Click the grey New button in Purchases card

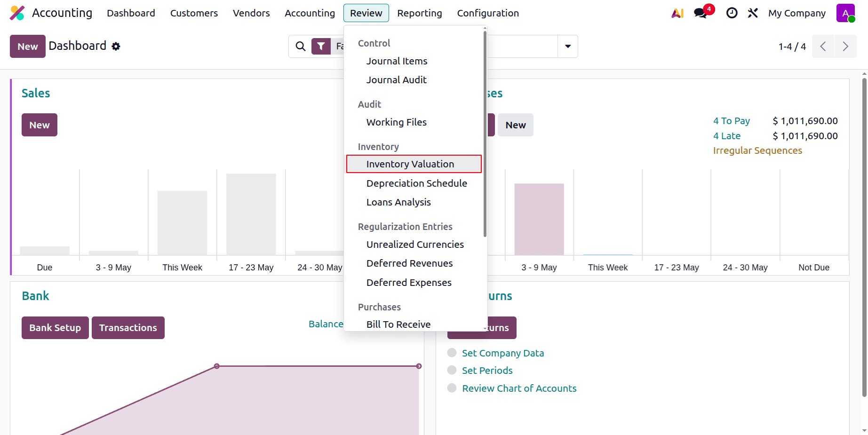(x=516, y=125)
